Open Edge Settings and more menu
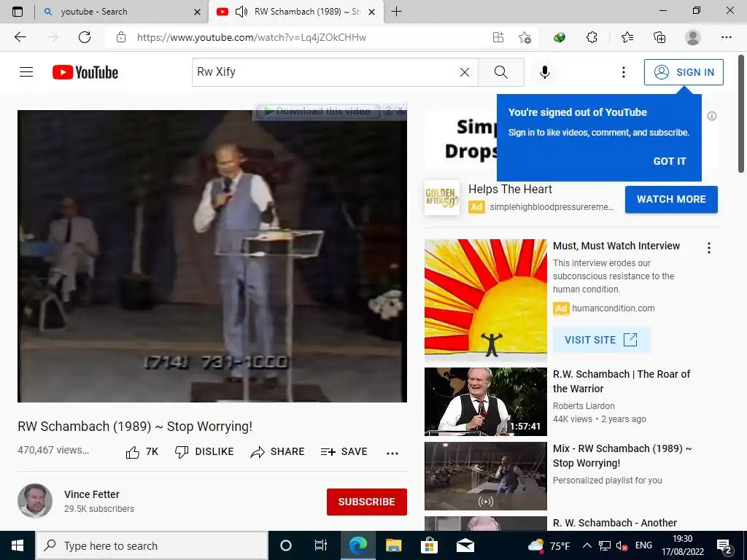The image size is (747, 560). pyautogui.click(x=726, y=37)
